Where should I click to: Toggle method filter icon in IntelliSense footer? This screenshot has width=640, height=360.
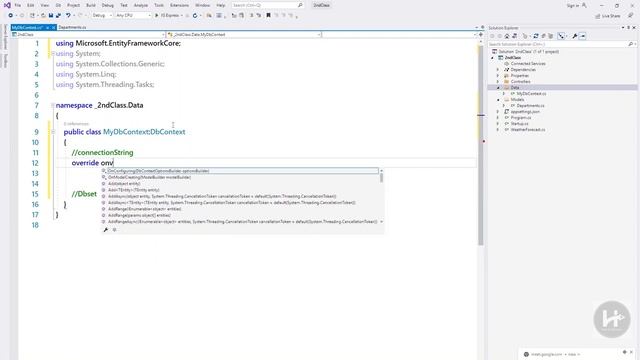114,230
